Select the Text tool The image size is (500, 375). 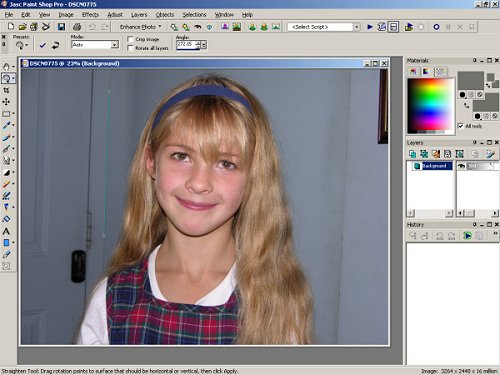pyautogui.click(x=6, y=231)
